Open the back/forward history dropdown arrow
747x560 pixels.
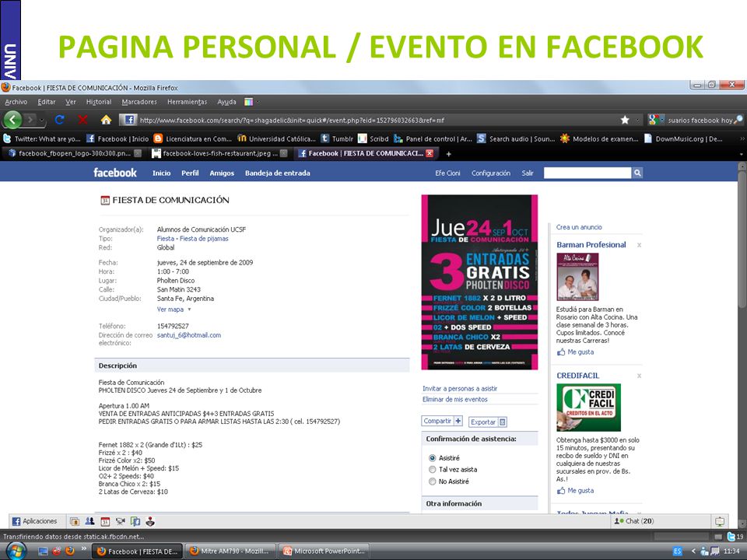point(42,120)
